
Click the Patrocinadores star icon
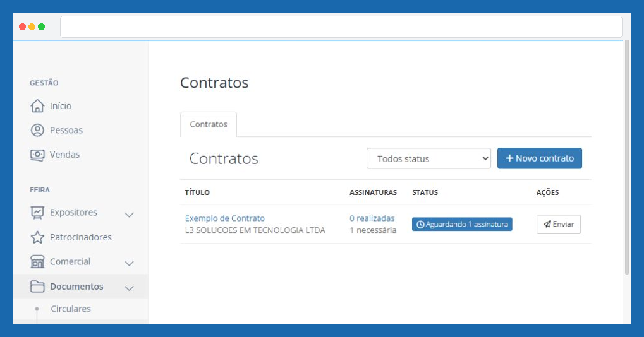coord(37,237)
